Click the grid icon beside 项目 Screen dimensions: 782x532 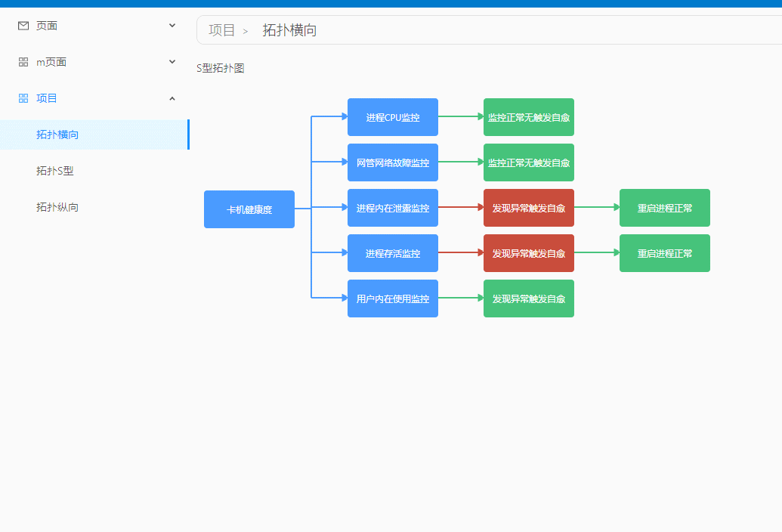click(x=22, y=97)
